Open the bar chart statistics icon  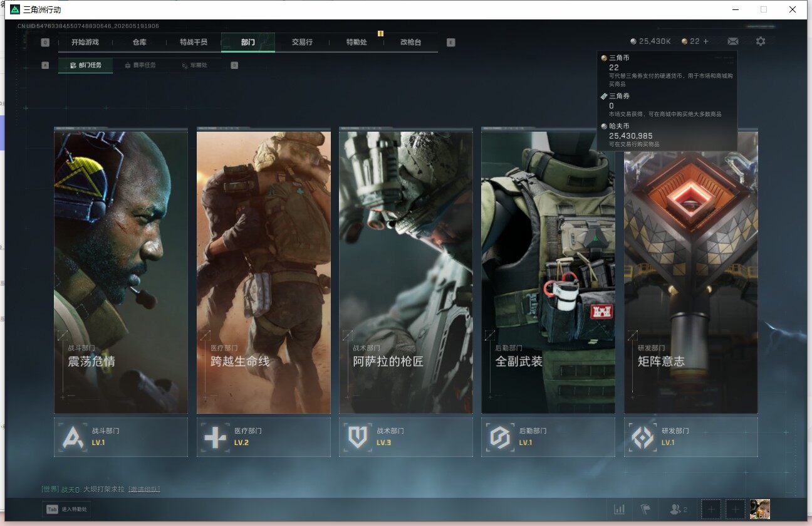tap(620, 510)
